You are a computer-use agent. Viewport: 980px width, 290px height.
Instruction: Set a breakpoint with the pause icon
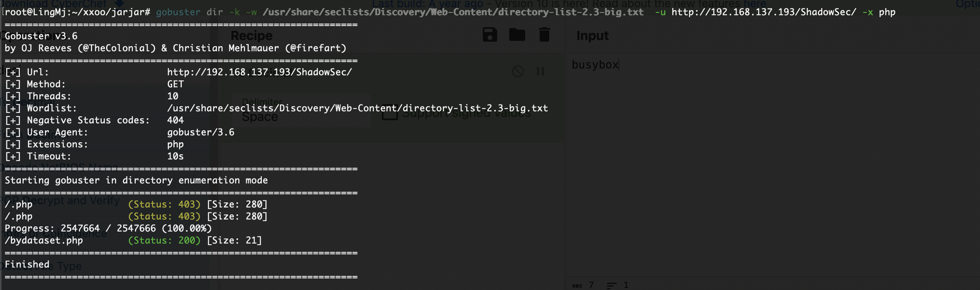tap(540, 71)
